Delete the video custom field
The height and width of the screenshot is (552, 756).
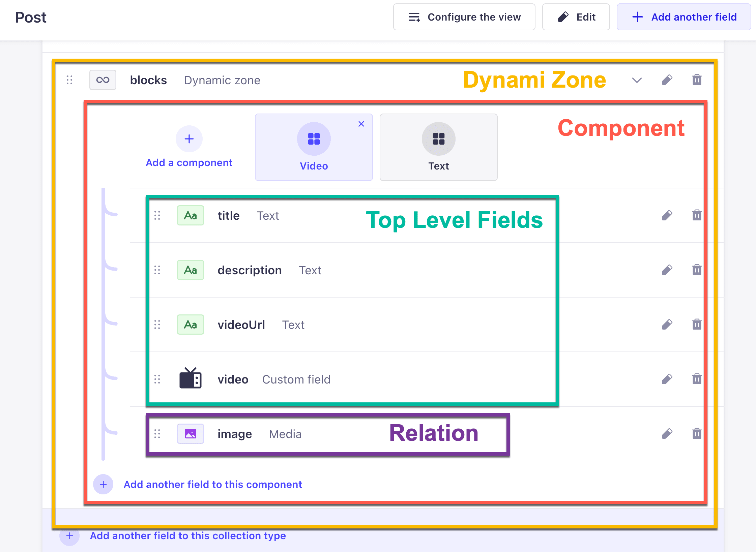697,379
